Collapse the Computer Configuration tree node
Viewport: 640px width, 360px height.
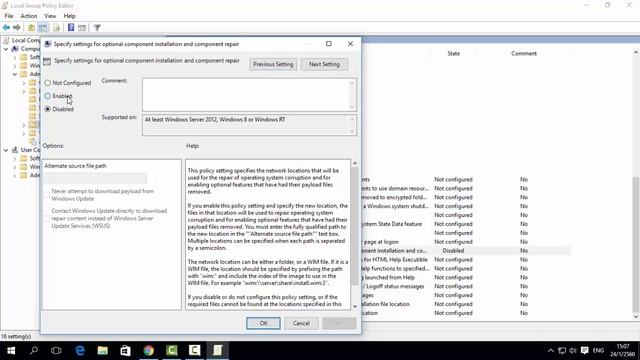pos(6,49)
